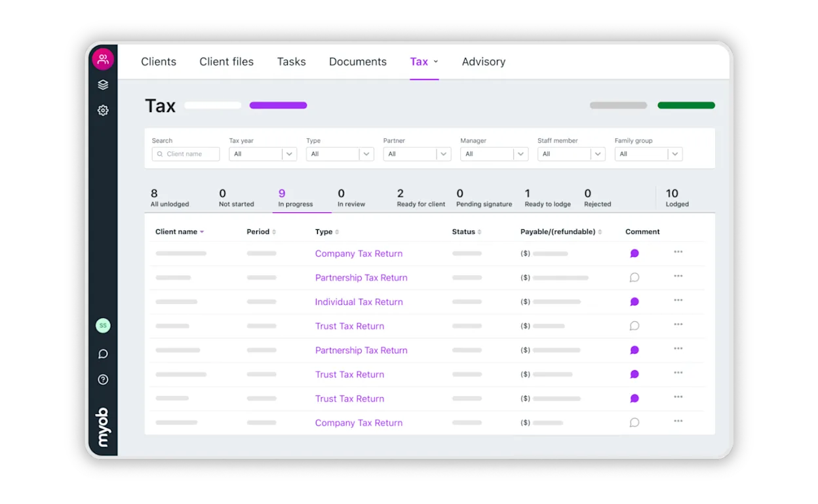
Task: Sort by Type column header
Action: [x=327, y=232]
